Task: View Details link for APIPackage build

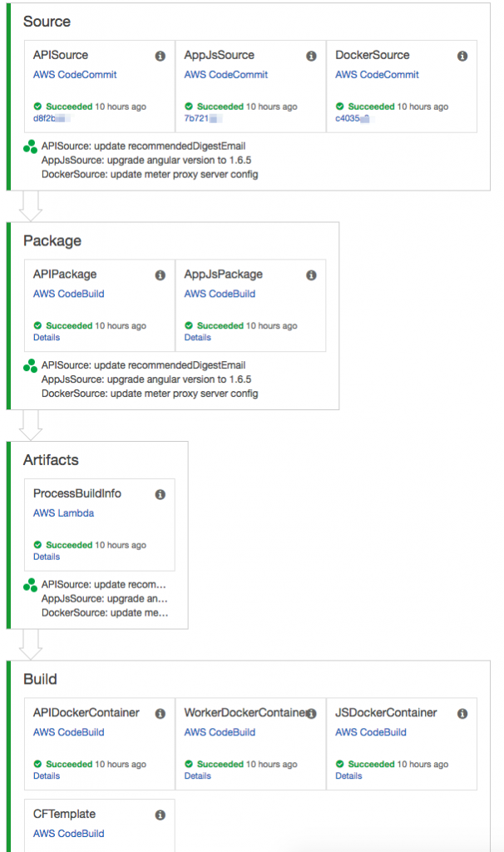Action: (47, 337)
